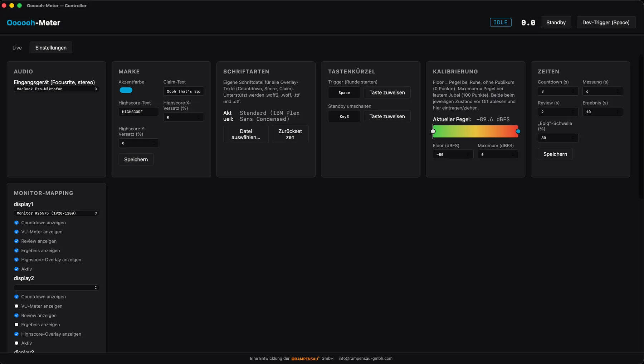Click the Standby button in the header
This screenshot has height=364, width=644.
(x=556, y=22)
